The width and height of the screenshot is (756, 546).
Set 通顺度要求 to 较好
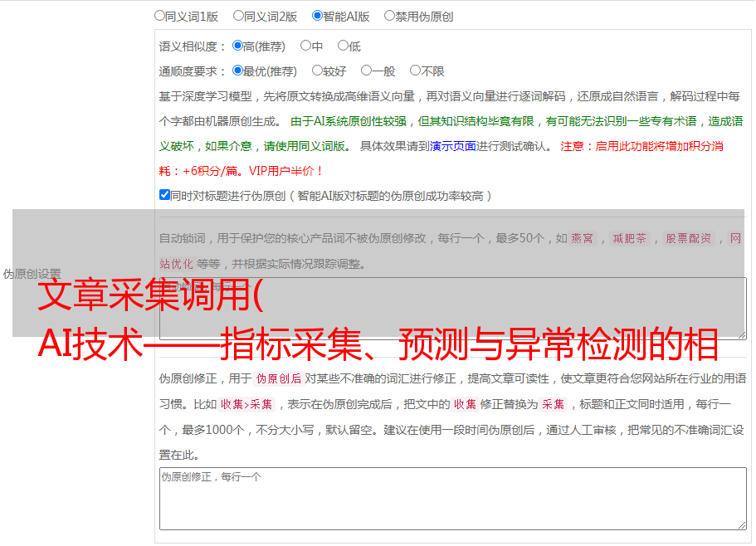tap(317, 71)
